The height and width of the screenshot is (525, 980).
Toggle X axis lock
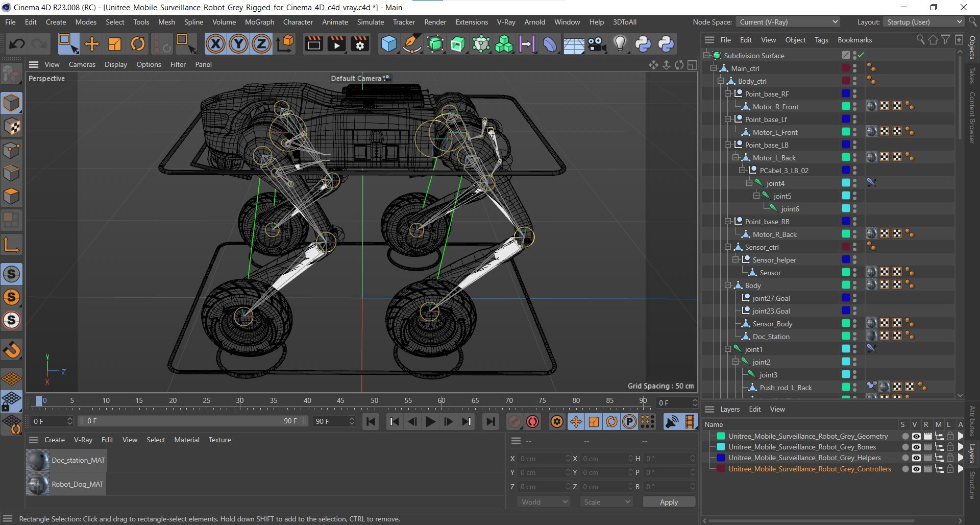[x=215, y=44]
